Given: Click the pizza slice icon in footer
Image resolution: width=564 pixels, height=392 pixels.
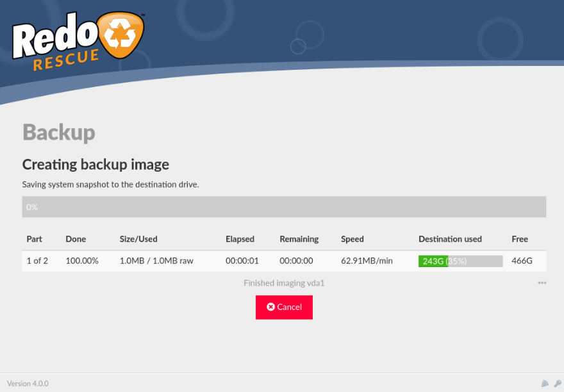Looking at the screenshot, I should click(x=545, y=384).
